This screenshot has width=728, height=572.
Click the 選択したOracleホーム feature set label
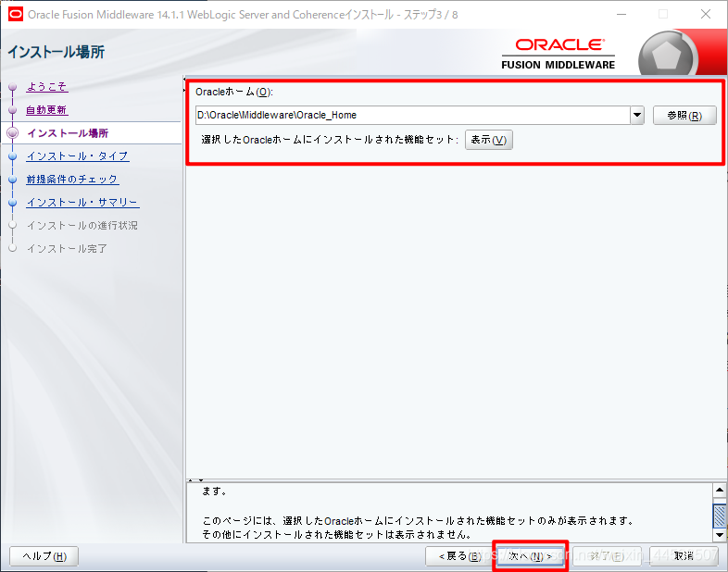(x=330, y=140)
